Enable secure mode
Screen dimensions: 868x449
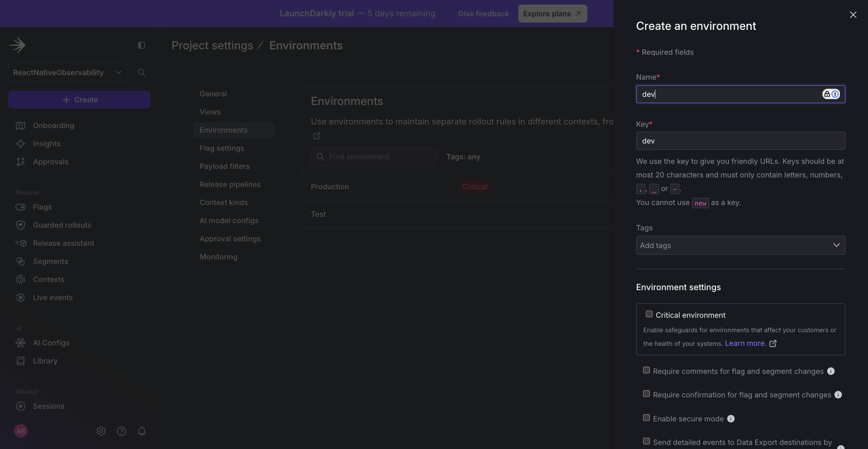[x=646, y=418]
